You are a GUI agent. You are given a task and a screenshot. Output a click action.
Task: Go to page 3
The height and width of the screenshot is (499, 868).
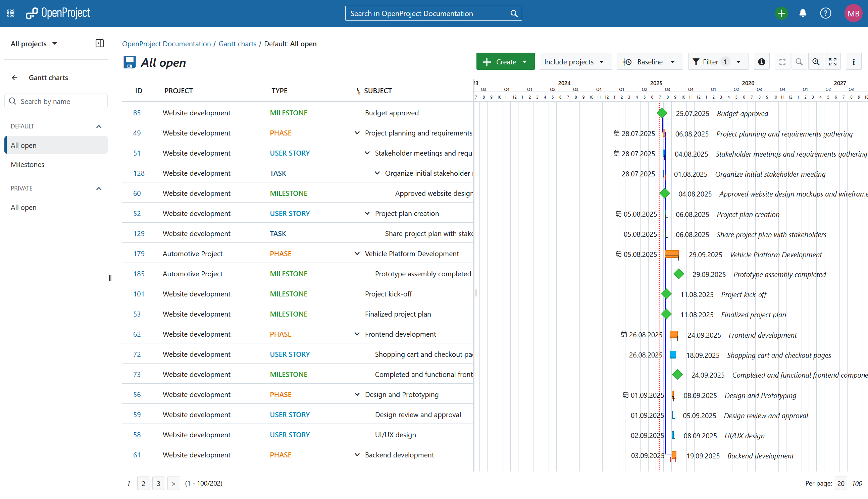coord(158,483)
